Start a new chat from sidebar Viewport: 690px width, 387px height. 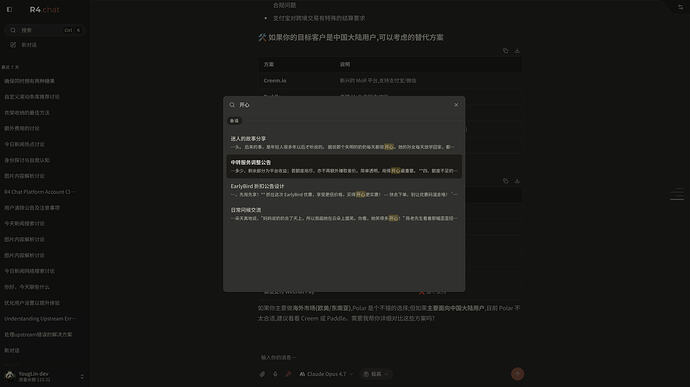pyautogui.click(x=44, y=44)
